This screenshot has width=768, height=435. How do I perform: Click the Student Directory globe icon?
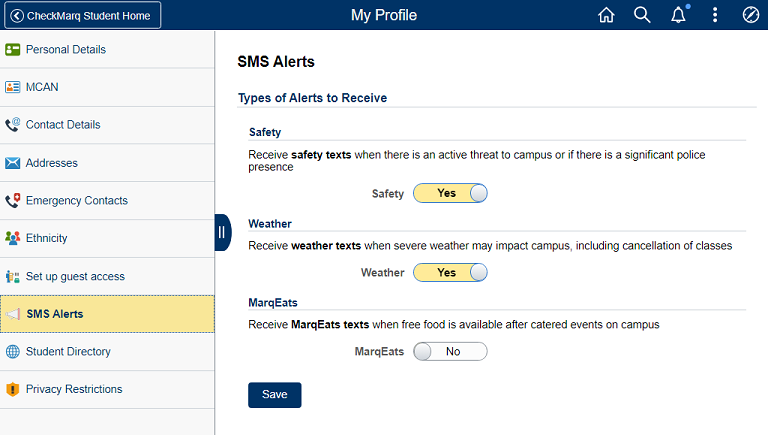click(x=13, y=352)
